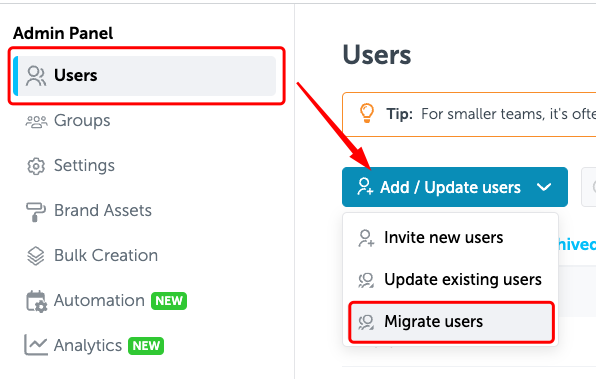Choose Update existing users option
The height and width of the screenshot is (379, 596).
(450, 280)
